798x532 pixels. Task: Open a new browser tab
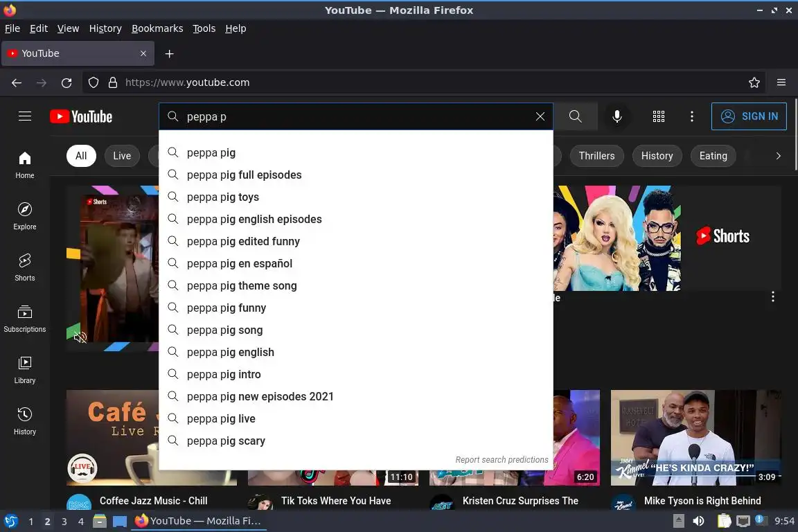click(170, 53)
